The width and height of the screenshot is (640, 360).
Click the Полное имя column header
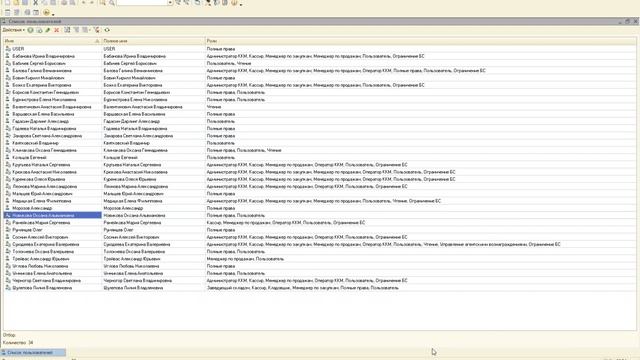(x=153, y=41)
